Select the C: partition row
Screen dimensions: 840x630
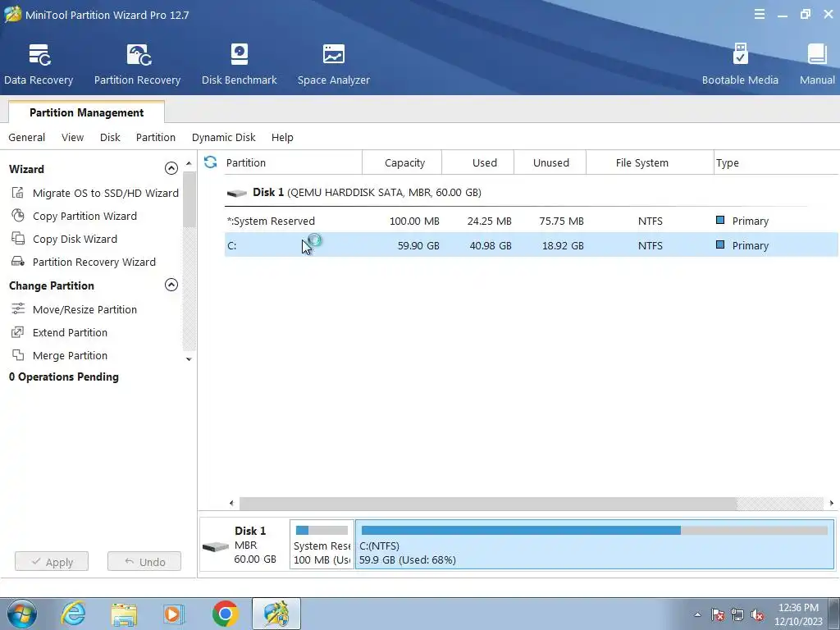pyautogui.click(x=531, y=244)
